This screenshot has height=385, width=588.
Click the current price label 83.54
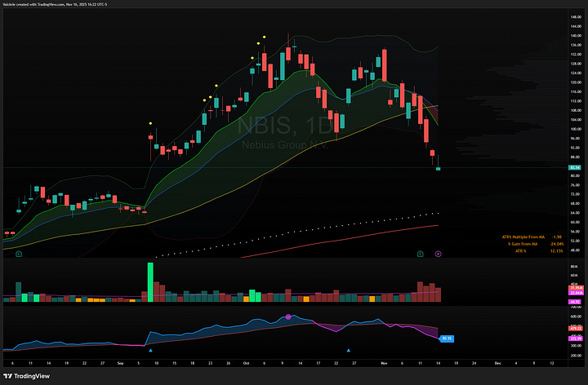pyautogui.click(x=574, y=167)
